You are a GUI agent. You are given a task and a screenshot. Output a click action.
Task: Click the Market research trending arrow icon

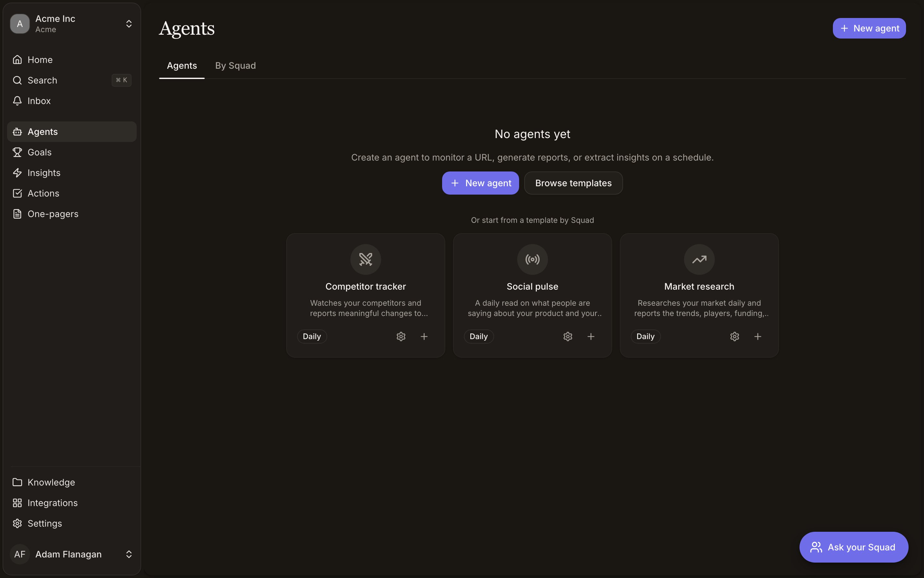coord(699,259)
